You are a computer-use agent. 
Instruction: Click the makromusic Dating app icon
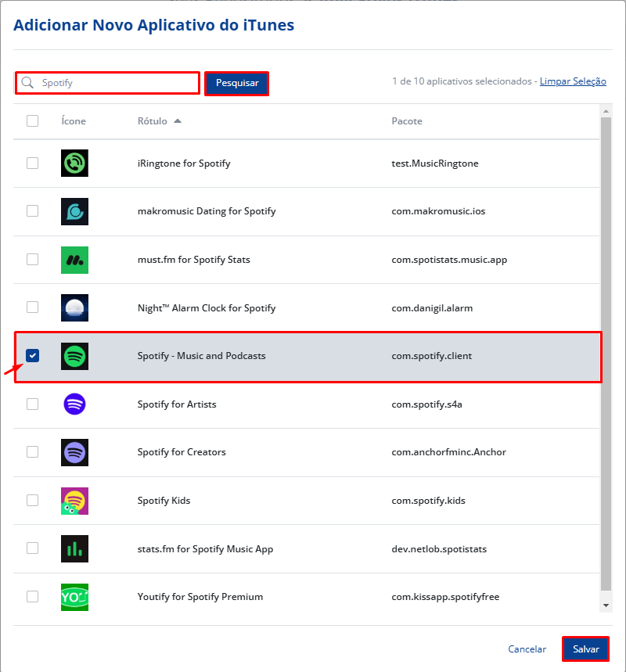(74, 211)
